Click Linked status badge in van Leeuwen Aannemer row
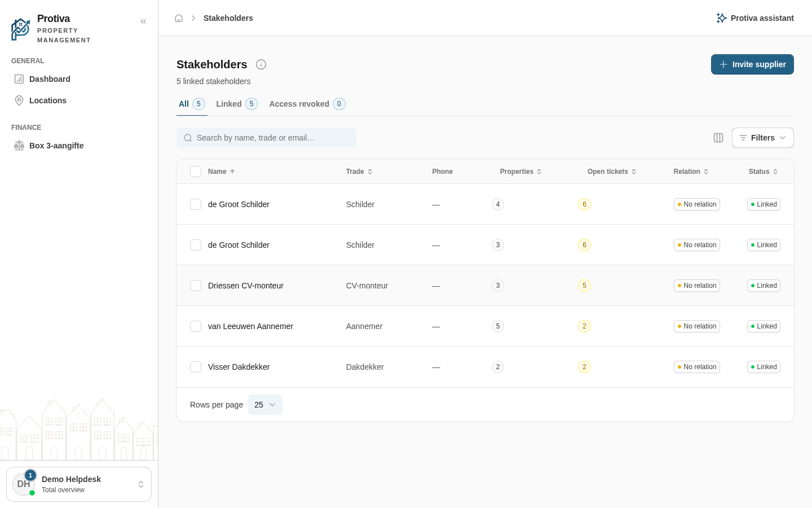Image resolution: width=812 pixels, height=508 pixels. tap(764, 326)
